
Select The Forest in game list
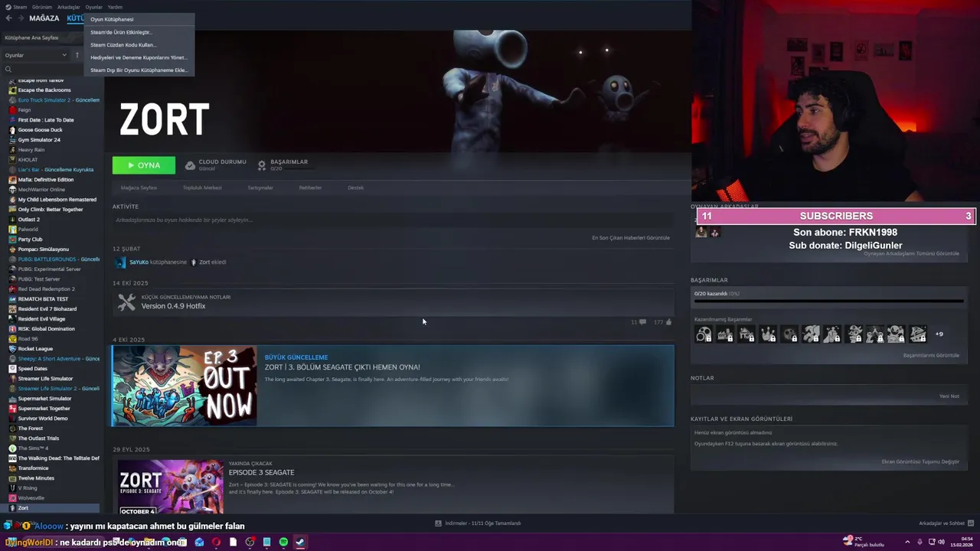click(31, 429)
